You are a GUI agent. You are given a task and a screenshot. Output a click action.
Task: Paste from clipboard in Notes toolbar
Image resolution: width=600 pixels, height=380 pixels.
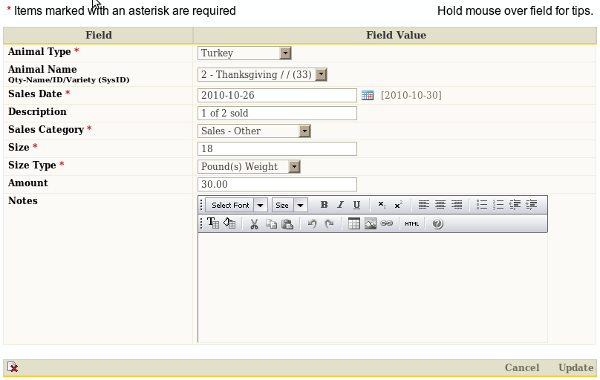287,223
